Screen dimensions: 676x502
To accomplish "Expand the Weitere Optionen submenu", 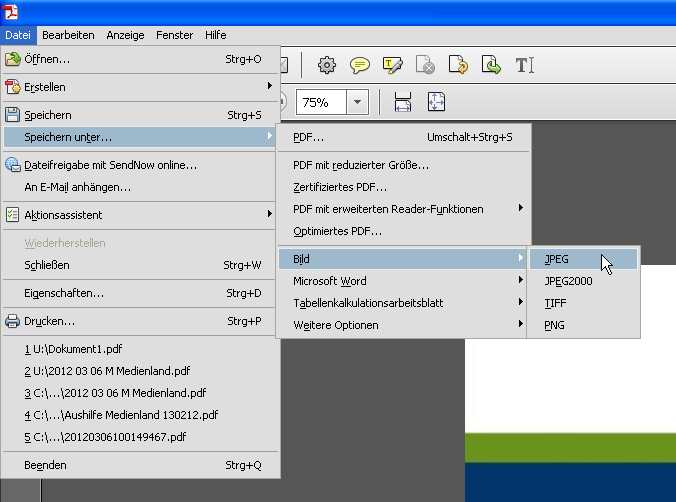I will pos(402,324).
